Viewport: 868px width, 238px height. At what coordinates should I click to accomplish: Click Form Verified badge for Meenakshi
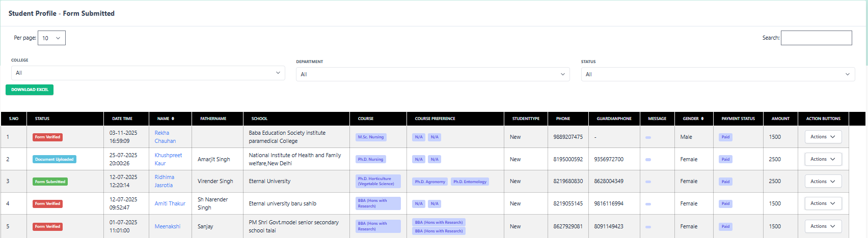coord(47,226)
